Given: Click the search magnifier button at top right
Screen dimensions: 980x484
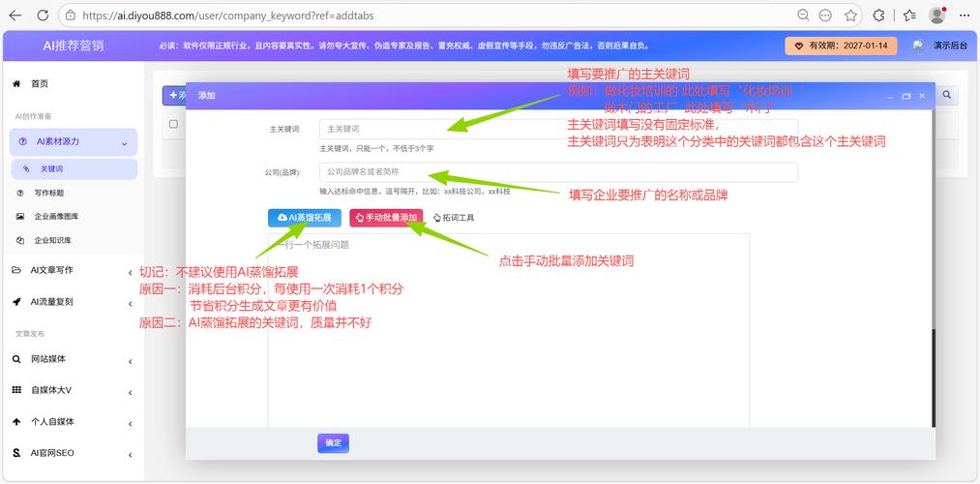Looking at the screenshot, I should tap(947, 95).
